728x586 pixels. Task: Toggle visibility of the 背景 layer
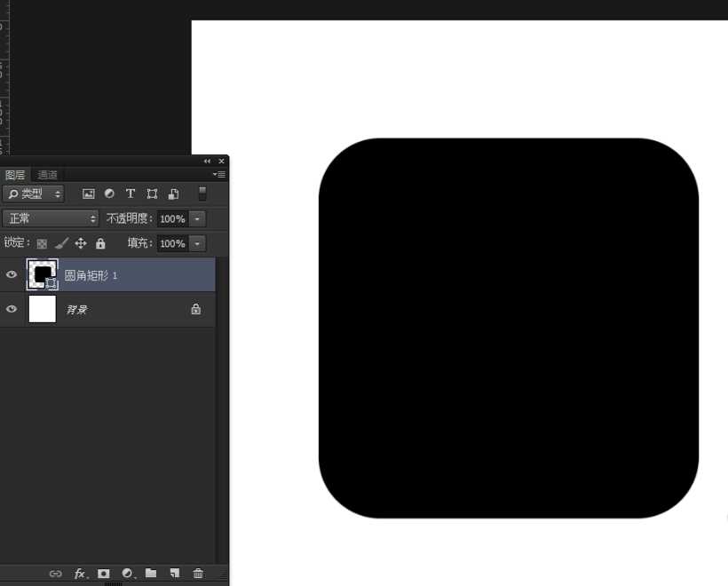pos(12,309)
